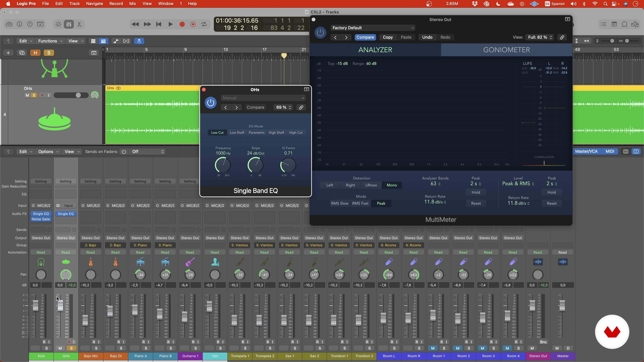
Task: Open the Library icon in the control bar
Action: tap(9, 24)
